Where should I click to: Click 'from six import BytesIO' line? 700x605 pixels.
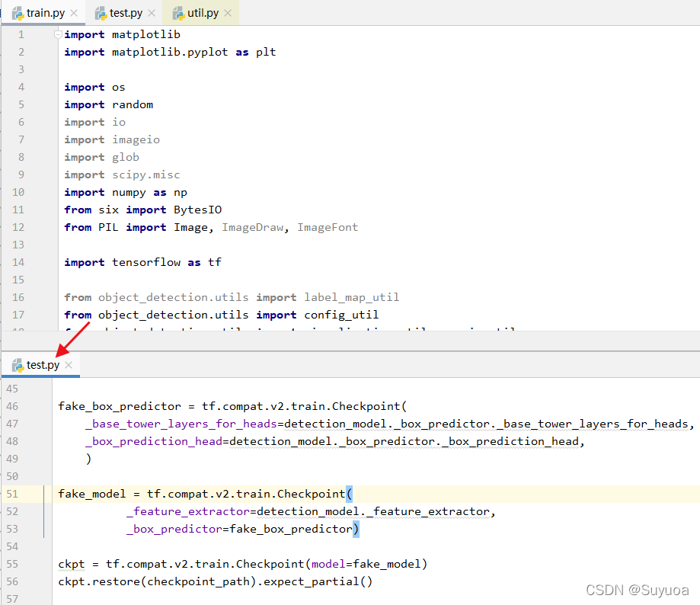pos(143,210)
